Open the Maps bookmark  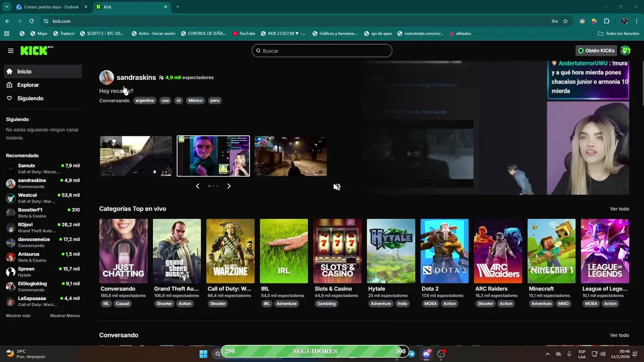click(38, 34)
